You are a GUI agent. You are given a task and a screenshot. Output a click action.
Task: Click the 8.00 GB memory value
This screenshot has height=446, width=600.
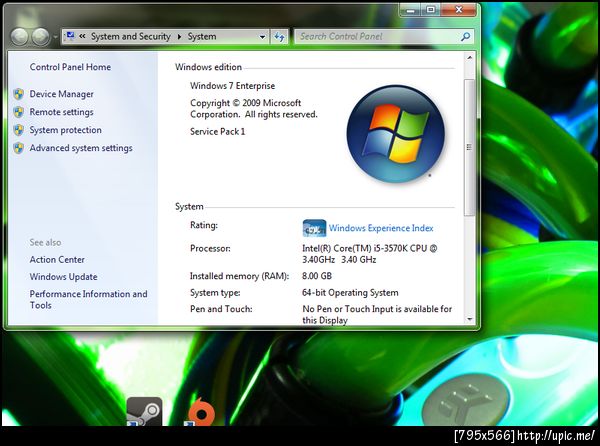coord(317,276)
